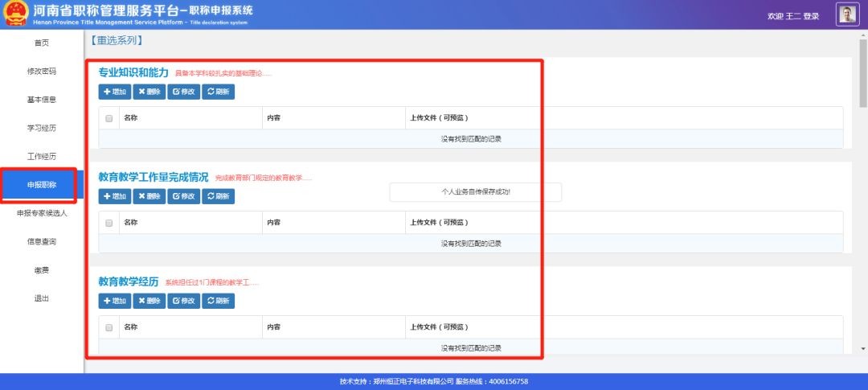Click 修改 under 教育教学经历
The height and width of the screenshot is (390, 868).
183,301
